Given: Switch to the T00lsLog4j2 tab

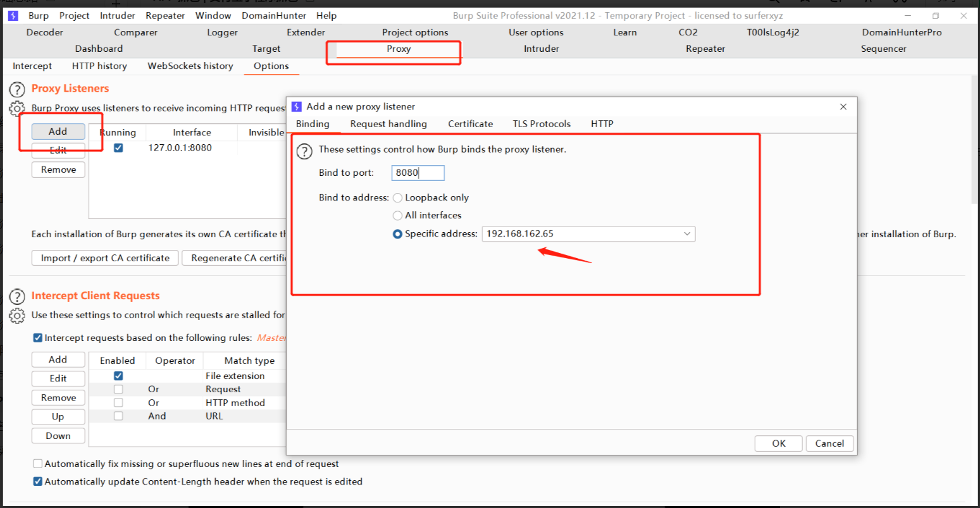Looking at the screenshot, I should 773,32.
